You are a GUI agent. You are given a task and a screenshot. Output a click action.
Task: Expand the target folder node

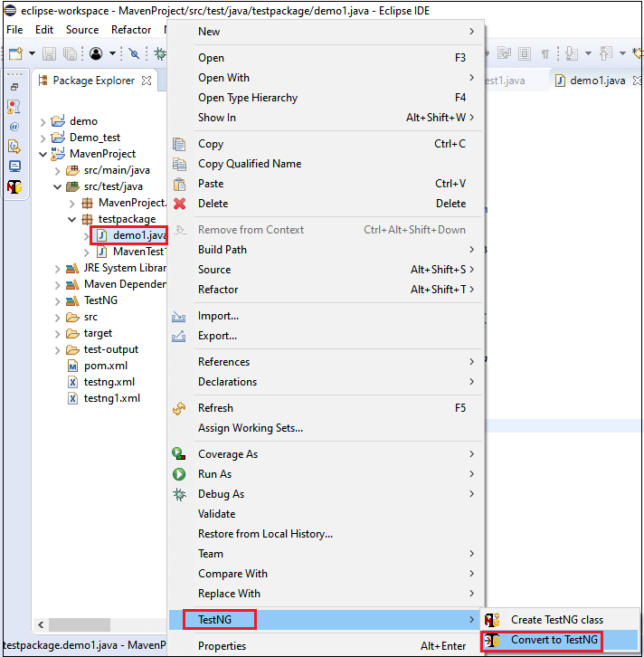58,334
